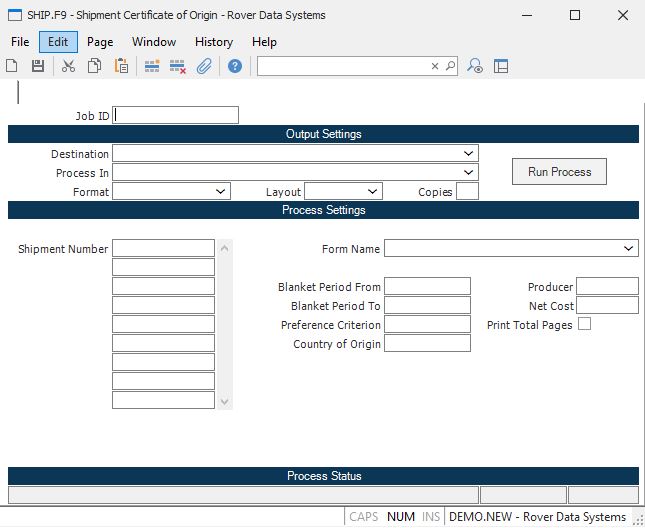Click the Insert row toolbar icon
The height and width of the screenshot is (528, 645).
[x=152, y=66]
